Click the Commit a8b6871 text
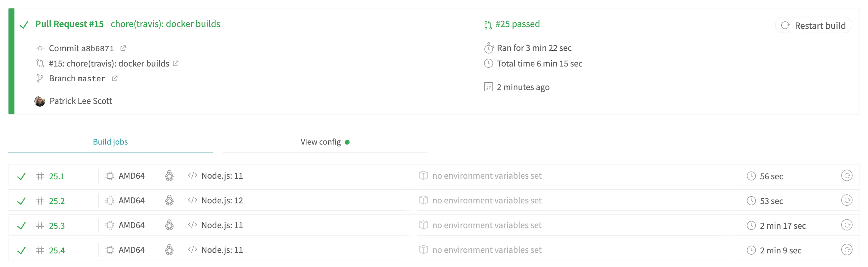Screen dimensions: 868x267 (81, 48)
